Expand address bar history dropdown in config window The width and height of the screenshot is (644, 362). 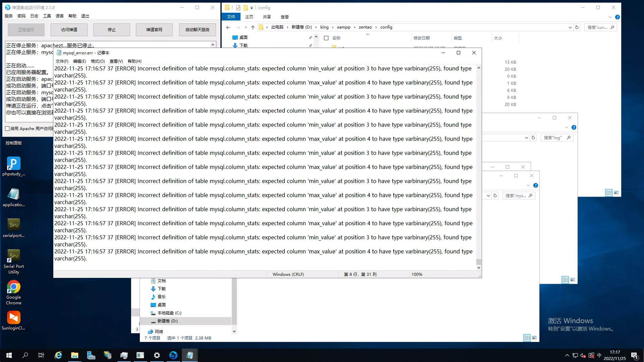[570, 28]
